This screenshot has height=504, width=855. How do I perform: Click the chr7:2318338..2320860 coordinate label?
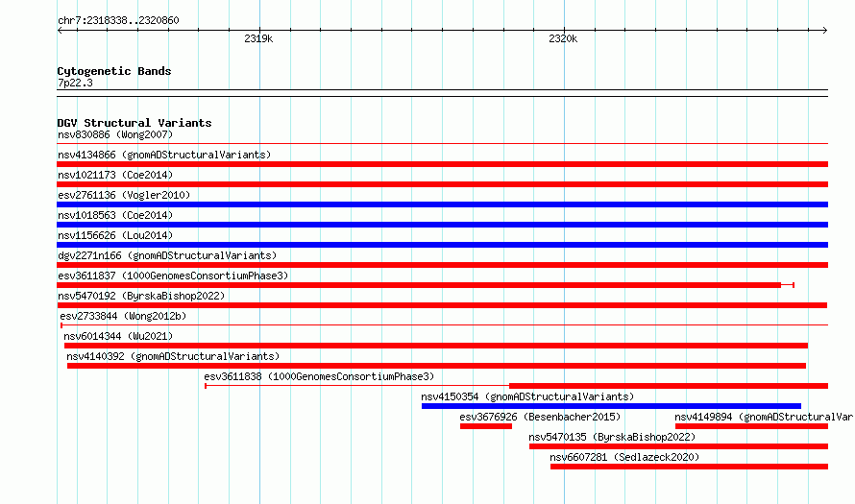click(118, 20)
